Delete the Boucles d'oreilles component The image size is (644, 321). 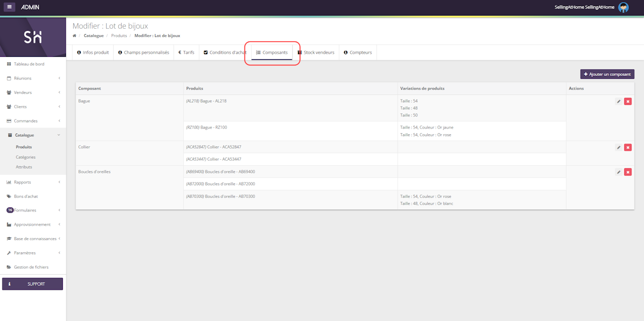[628, 172]
